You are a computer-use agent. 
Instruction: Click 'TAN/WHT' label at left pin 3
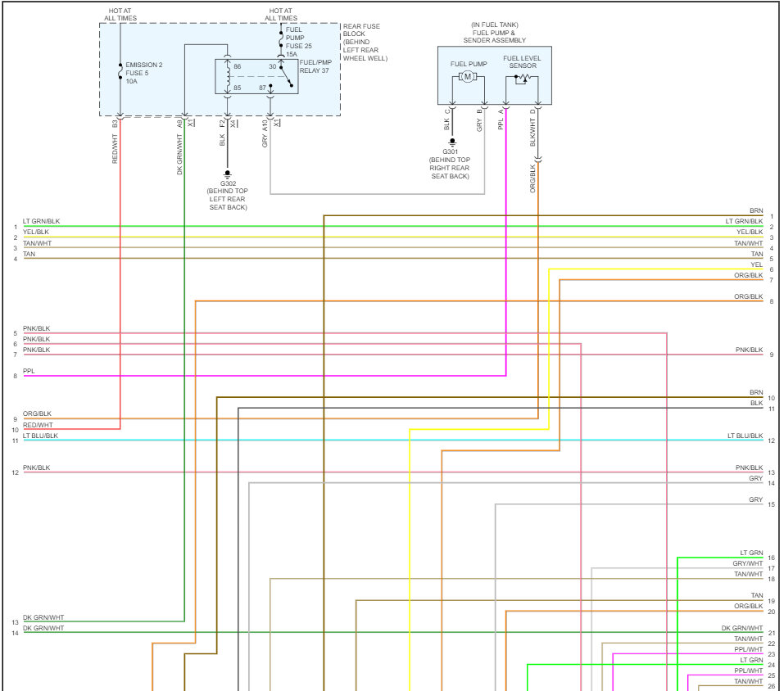tap(37, 243)
